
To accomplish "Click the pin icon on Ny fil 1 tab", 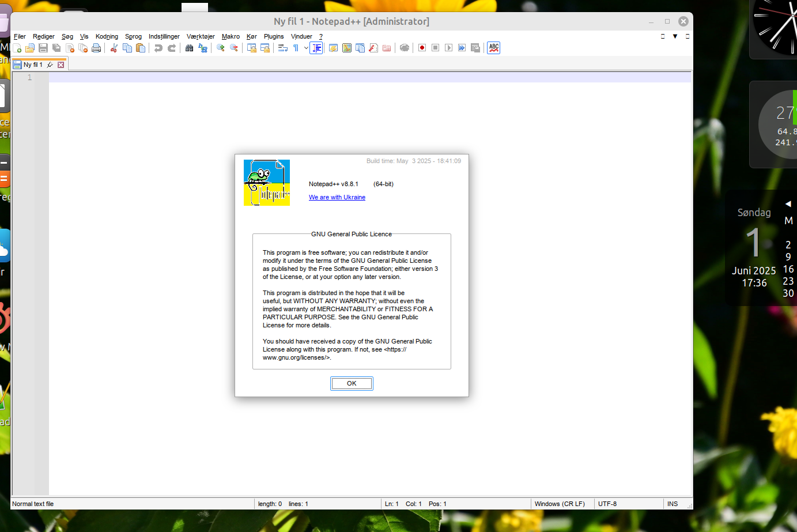I will pos(50,65).
